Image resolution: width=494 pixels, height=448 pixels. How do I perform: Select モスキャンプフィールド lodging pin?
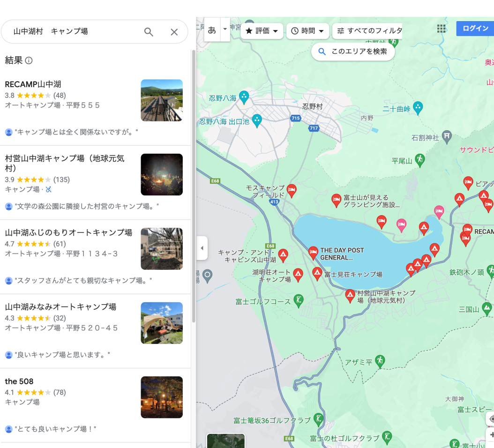[292, 190]
